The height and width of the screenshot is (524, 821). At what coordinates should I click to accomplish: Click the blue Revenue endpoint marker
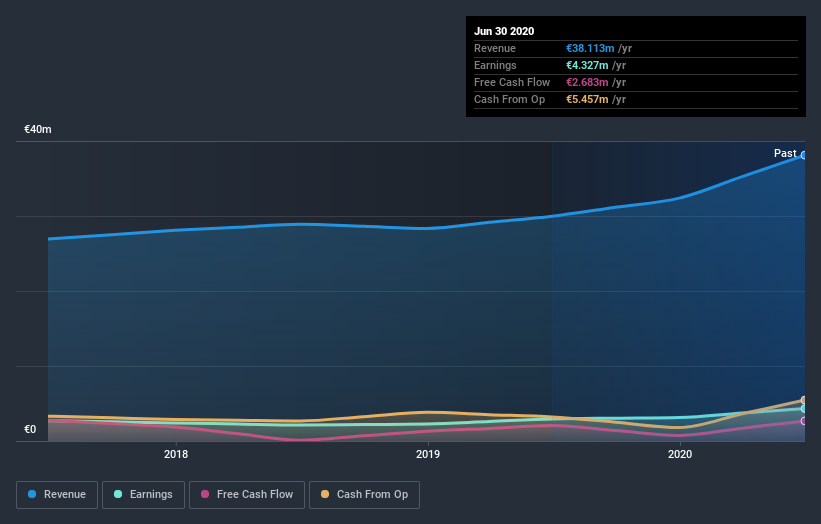(x=804, y=155)
